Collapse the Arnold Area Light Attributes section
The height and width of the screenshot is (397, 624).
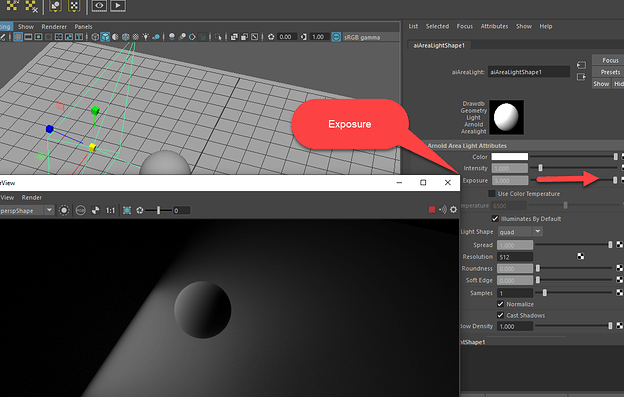click(x=467, y=146)
